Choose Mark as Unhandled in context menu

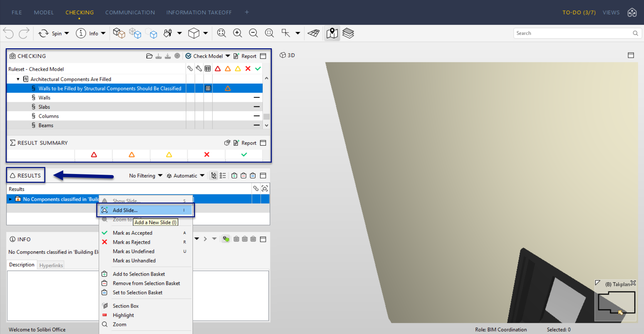click(146, 261)
